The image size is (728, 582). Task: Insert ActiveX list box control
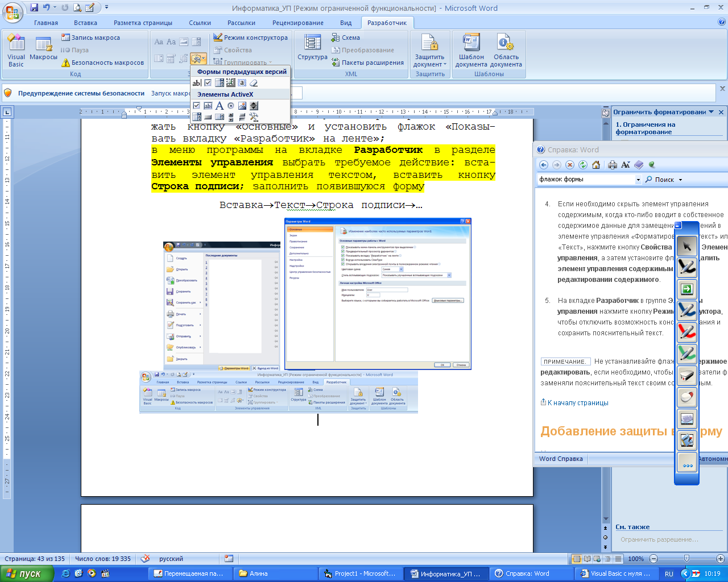point(220,117)
